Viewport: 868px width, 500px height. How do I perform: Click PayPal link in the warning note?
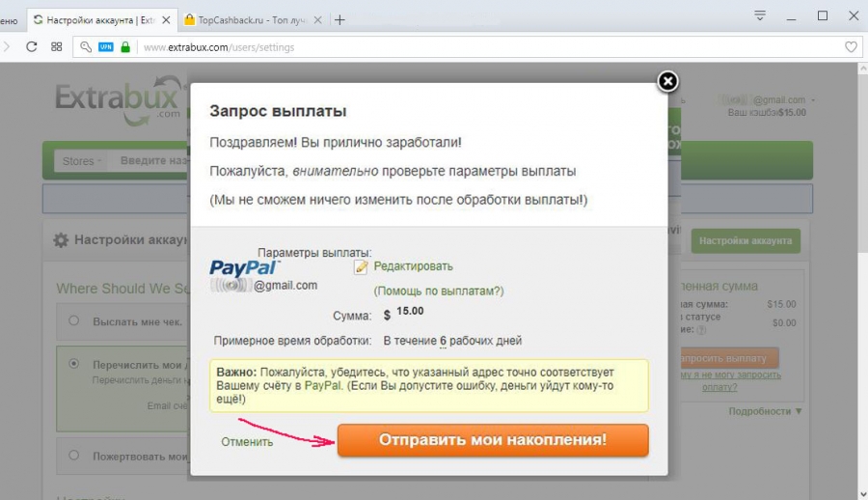323,385
